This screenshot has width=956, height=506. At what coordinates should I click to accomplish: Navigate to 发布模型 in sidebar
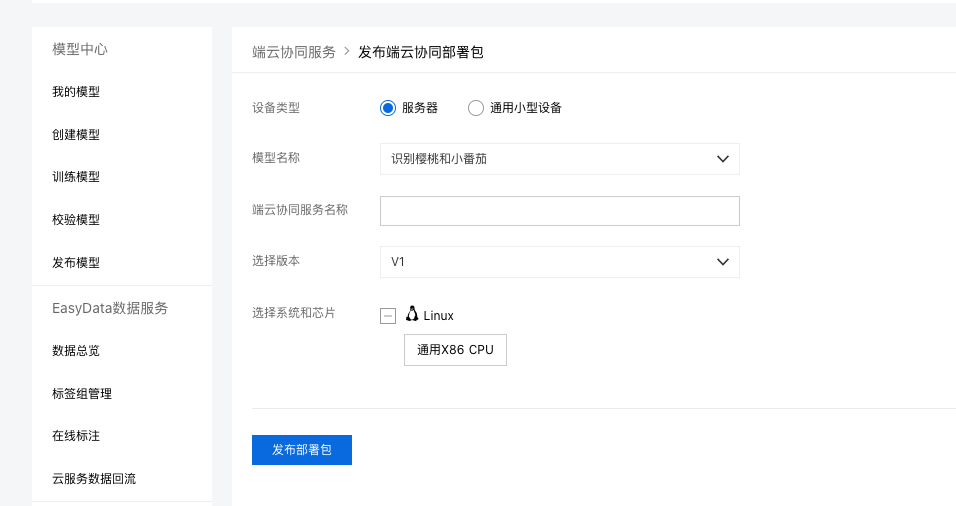tap(76, 263)
